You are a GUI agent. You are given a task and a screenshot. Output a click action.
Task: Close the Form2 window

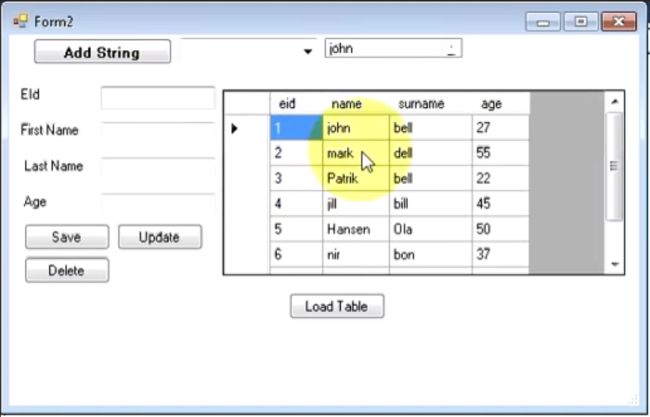pos(618,21)
